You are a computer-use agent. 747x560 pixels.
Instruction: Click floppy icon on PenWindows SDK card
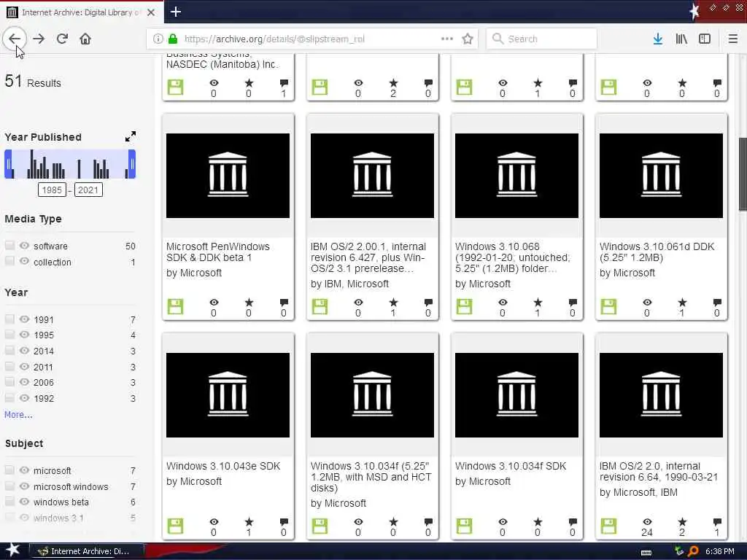click(x=175, y=307)
